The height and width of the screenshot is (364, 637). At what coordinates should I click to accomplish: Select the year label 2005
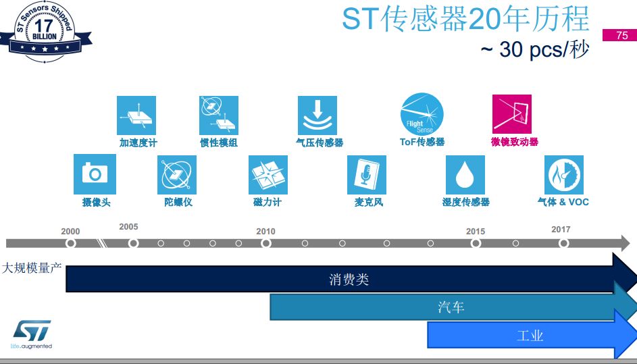(x=128, y=227)
